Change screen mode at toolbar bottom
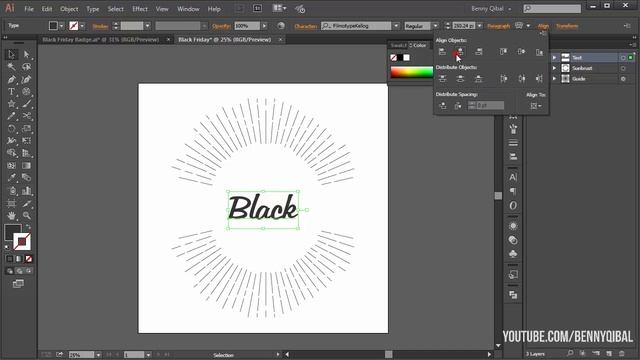Image resolution: width=640 pixels, height=360 pixels. tap(18, 284)
